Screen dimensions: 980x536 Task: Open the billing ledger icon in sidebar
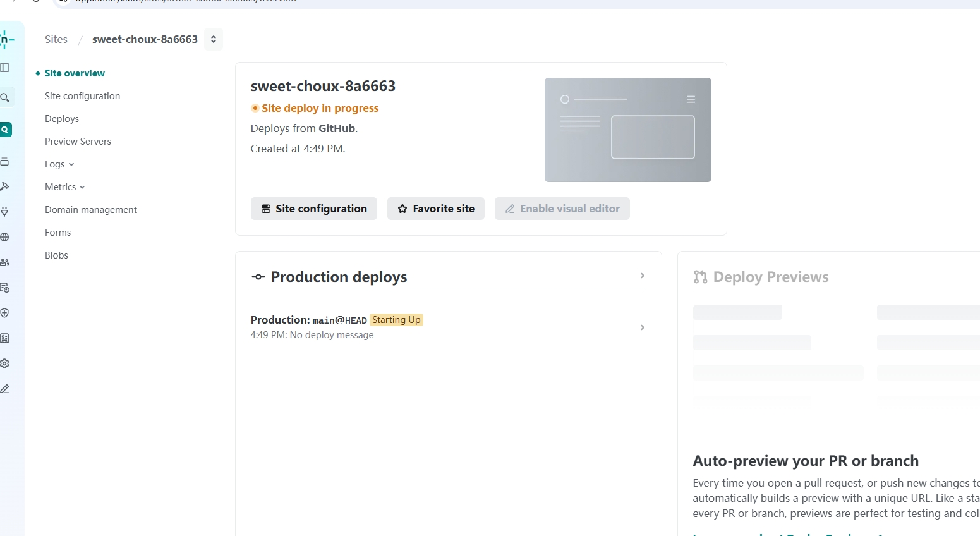tap(5, 338)
